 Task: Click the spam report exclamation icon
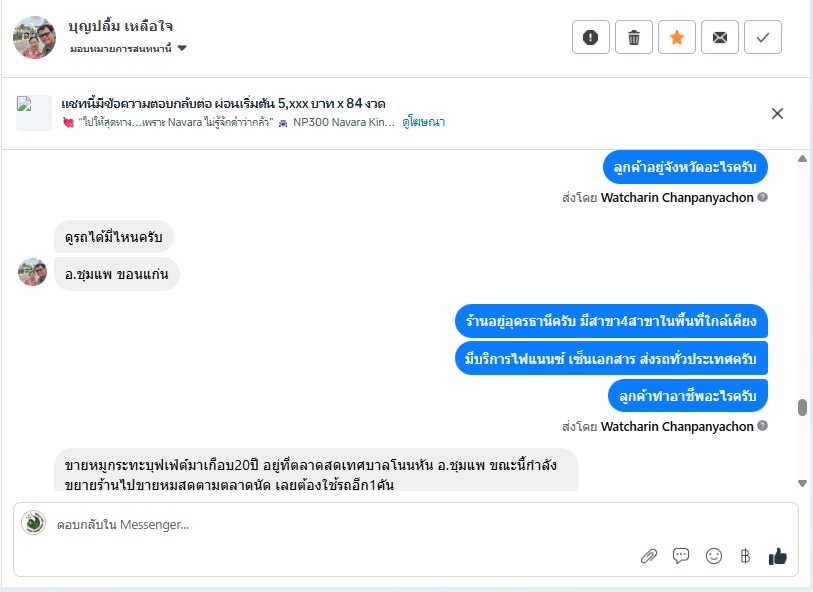click(590, 37)
